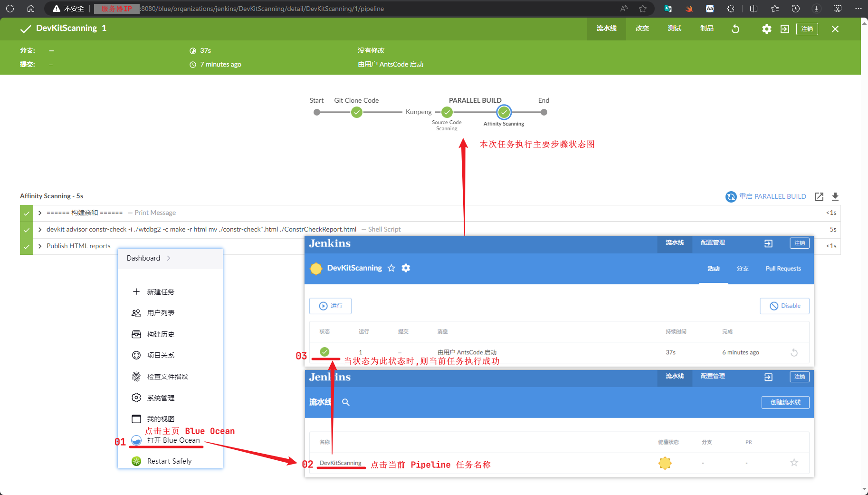Screen dimensions: 868x495
Task: Click classic view icon in upper Jenkins panel
Action: point(768,243)
